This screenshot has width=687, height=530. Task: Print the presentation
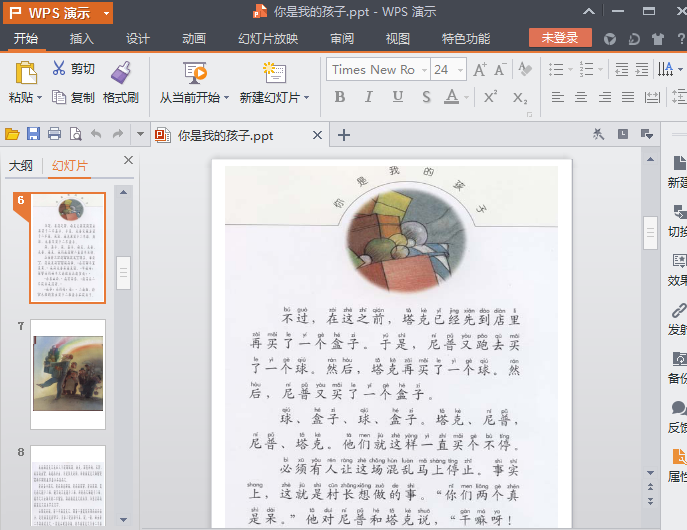54,134
